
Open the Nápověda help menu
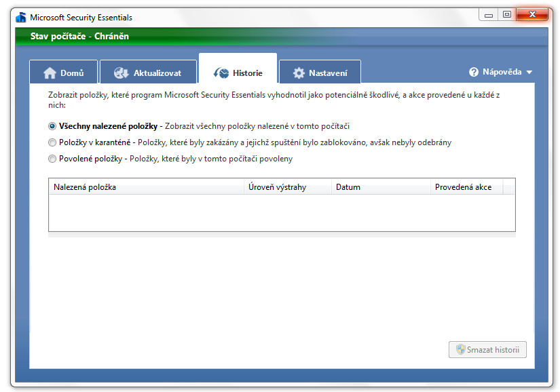tap(501, 72)
